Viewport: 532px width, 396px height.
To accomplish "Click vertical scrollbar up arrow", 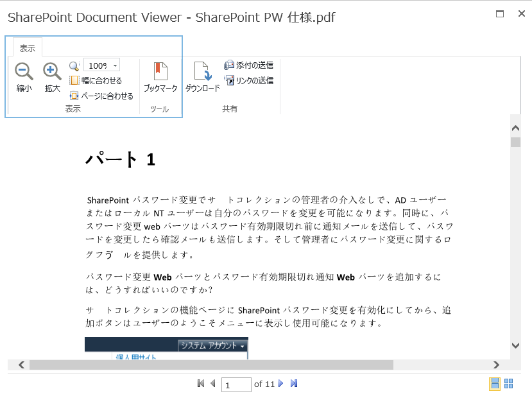I will pos(515,128).
